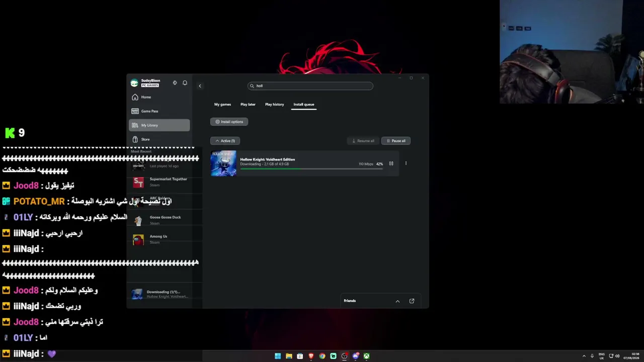Screen dimensions: 644x362
Task: Go back with the back arrow
Action: coord(200,86)
